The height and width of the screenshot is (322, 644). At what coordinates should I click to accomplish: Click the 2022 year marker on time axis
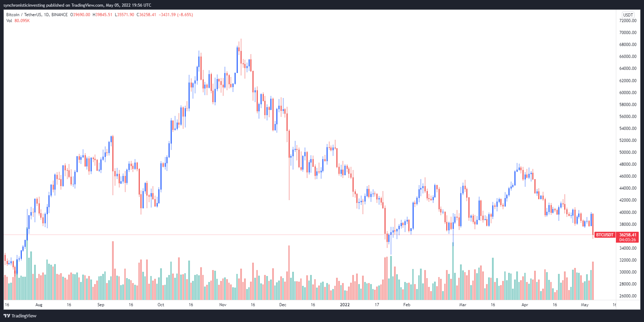[x=345, y=305]
